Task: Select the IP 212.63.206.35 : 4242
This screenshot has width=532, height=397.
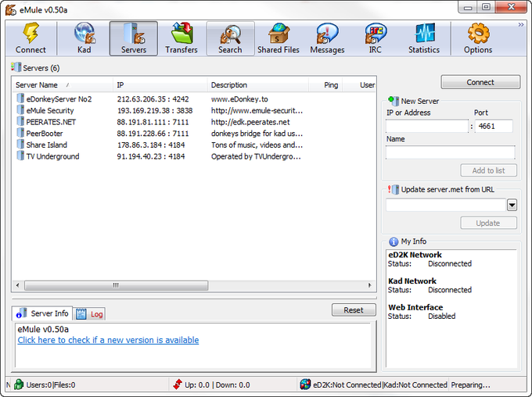Action: point(153,99)
